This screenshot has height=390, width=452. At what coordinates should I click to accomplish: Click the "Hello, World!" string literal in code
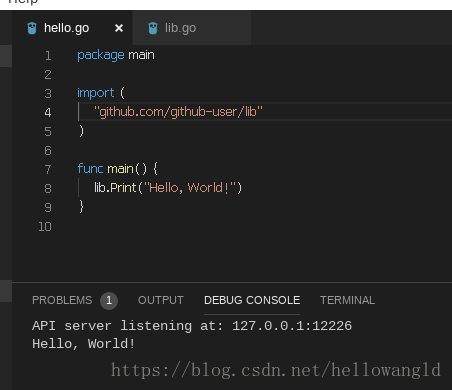[x=190, y=188]
